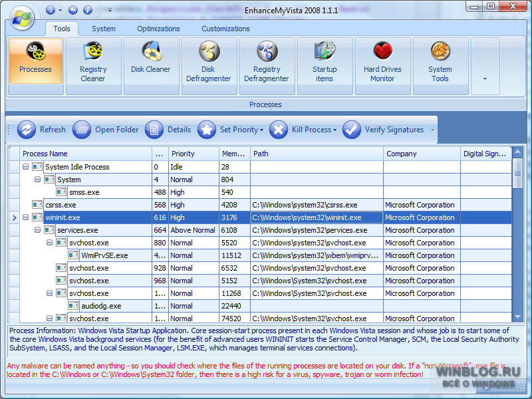Screen dimensions: 532x399
Task: Show process Details from the toolbar
Action: click(168, 130)
